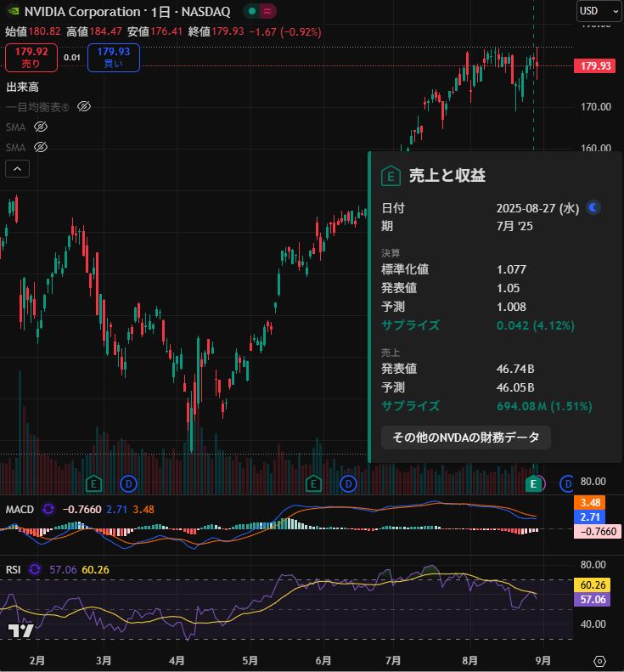The width and height of the screenshot is (624, 672).
Task: Click the green market status dot
Action: tap(252, 12)
